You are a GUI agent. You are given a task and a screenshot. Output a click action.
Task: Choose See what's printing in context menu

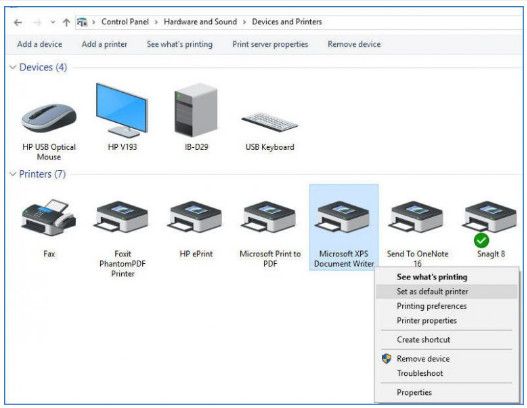click(x=446, y=277)
